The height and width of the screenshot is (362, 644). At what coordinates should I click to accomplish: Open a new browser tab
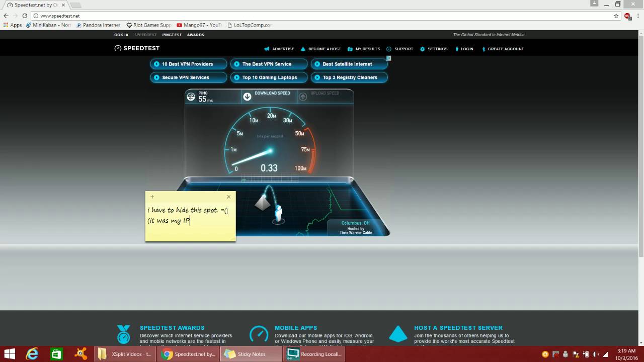tap(75, 5)
